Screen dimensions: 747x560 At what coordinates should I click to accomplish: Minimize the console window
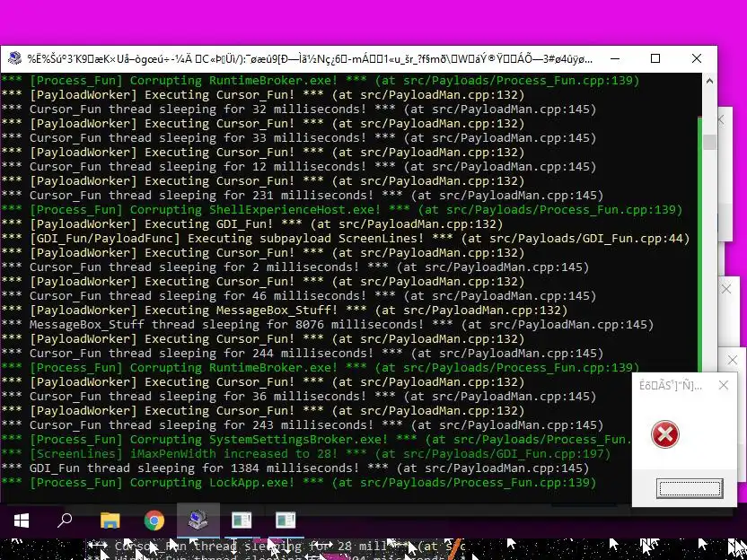click(615, 58)
